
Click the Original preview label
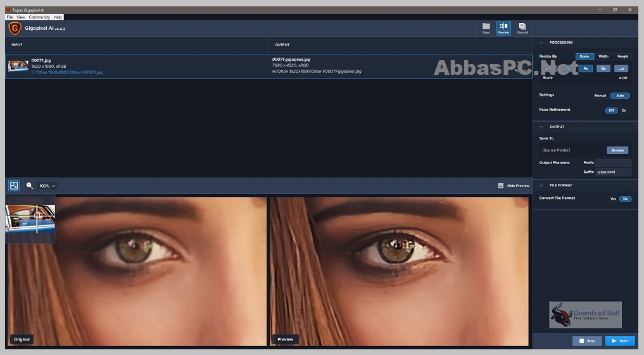(x=22, y=339)
